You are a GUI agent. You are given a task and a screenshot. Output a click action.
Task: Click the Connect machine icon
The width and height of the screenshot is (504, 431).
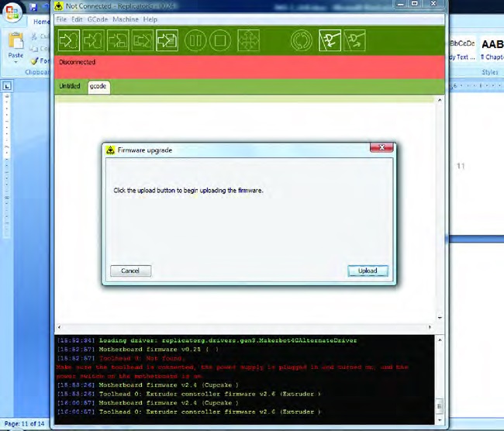[x=329, y=39]
